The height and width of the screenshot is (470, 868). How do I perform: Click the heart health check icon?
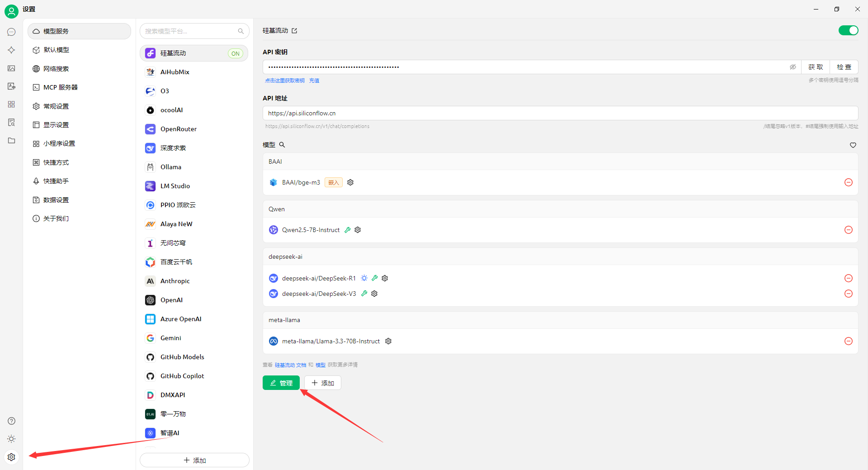(853, 145)
